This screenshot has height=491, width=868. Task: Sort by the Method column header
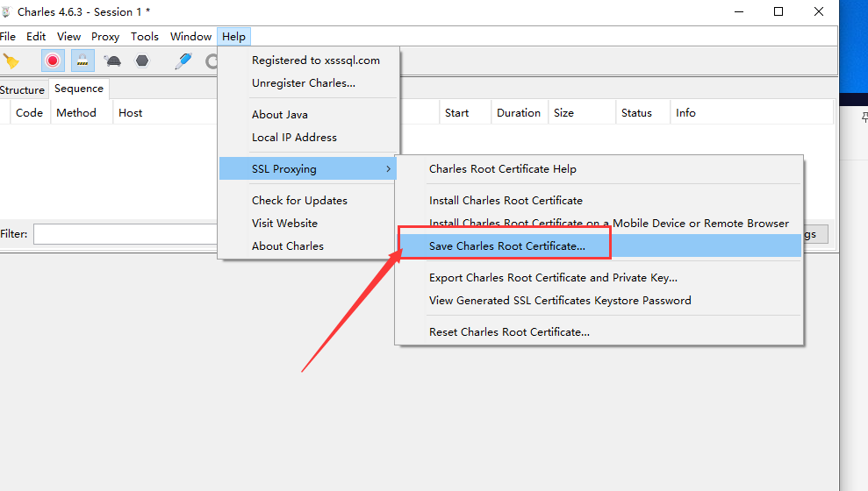point(76,112)
